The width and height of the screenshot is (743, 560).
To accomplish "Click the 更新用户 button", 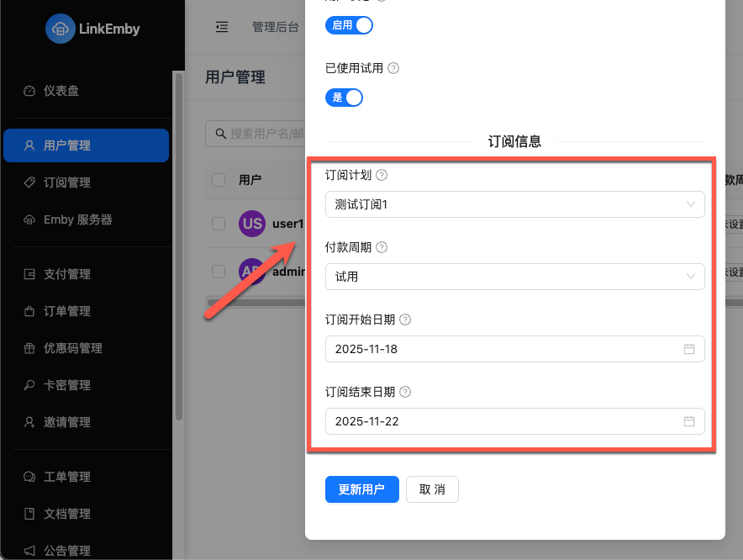I will pyautogui.click(x=362, y=489).
